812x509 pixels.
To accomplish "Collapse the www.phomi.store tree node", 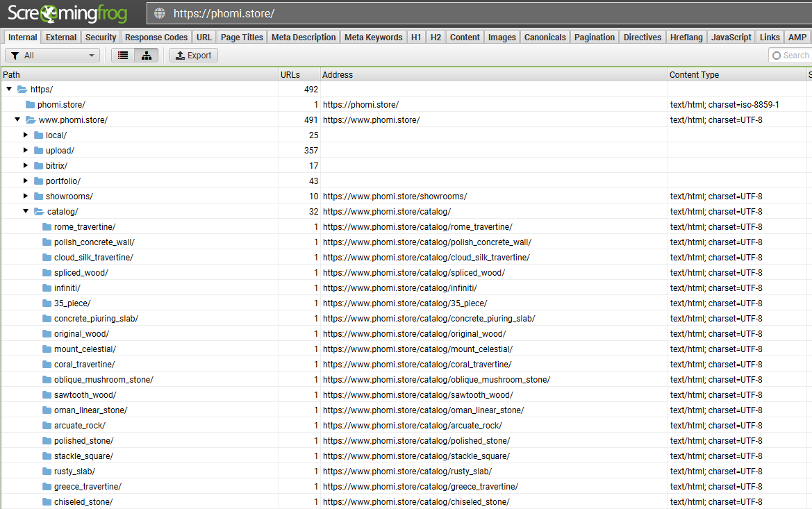I will pos(17,119).
